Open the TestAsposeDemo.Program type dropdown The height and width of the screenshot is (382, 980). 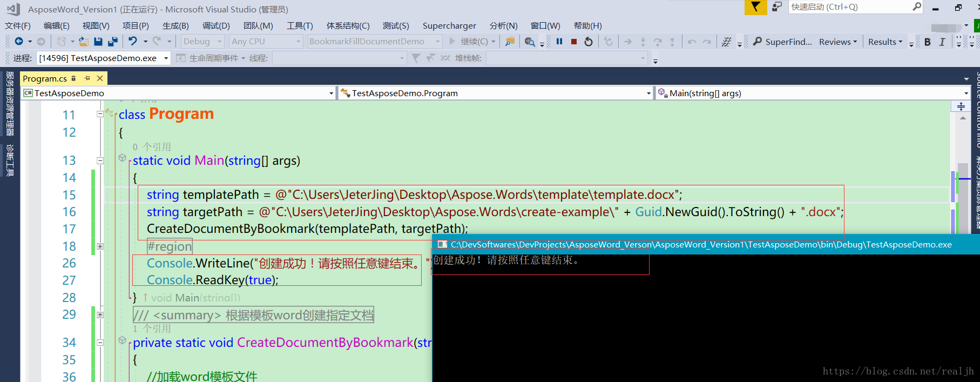pos(496,93)
